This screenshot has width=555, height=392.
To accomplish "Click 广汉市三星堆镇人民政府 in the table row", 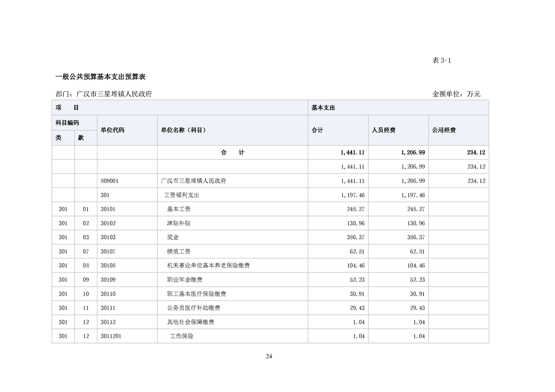I will click(193, 181).
